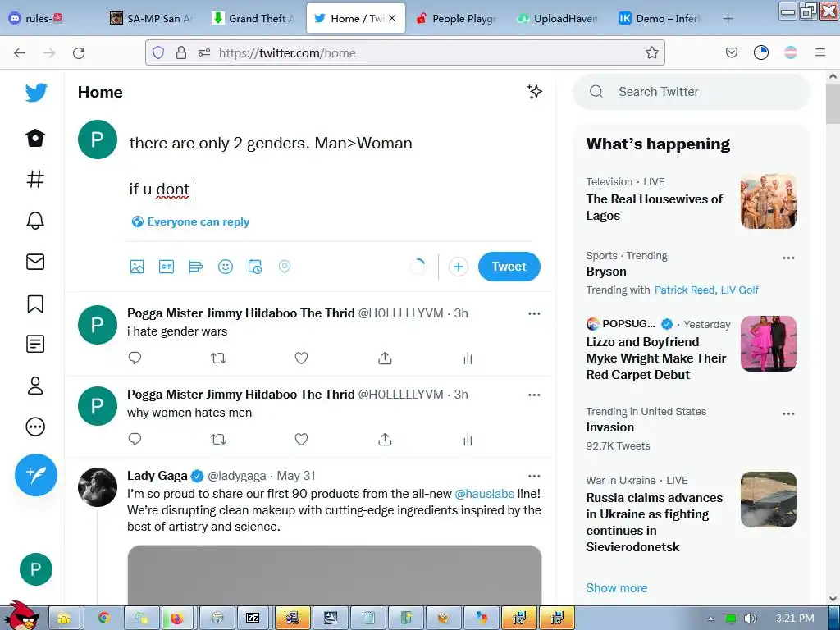Screen dimensions: 840x630
Task: Click the floating compose tweet button
Action: (x=36, y=475)
